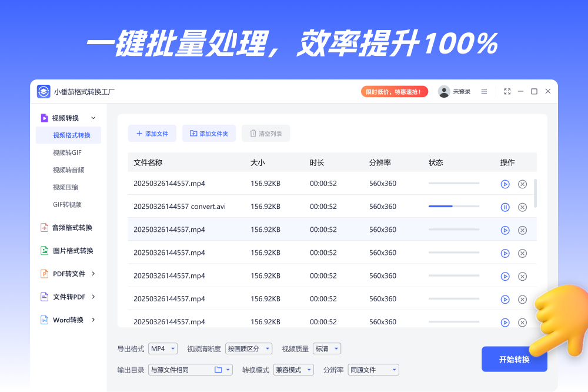
Task: Pause the 20250326144557 convert.avi conversion
Action: click(505, 207)
